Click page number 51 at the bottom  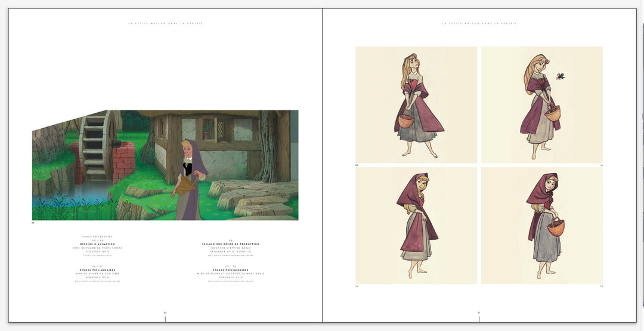(479, 313)
